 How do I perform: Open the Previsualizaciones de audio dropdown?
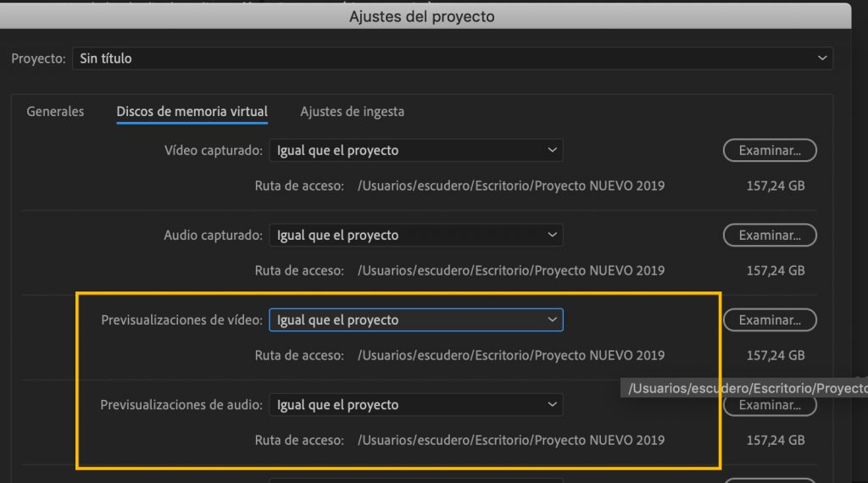415,405
